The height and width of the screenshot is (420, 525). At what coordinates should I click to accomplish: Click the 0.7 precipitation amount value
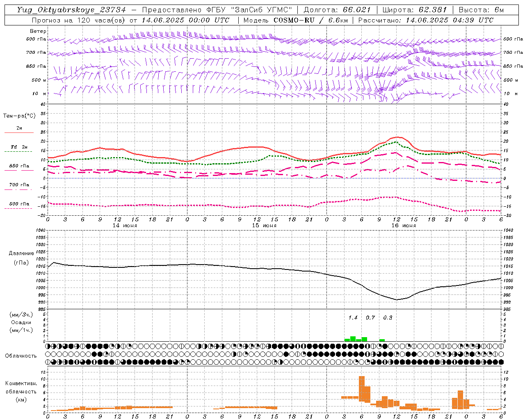coord(370,318)
